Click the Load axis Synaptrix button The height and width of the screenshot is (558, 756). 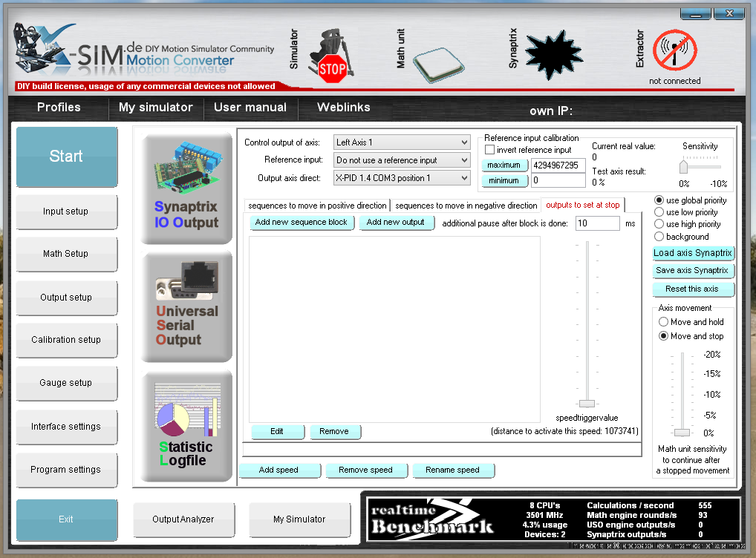pyautogui.click(x=693, y=253)
